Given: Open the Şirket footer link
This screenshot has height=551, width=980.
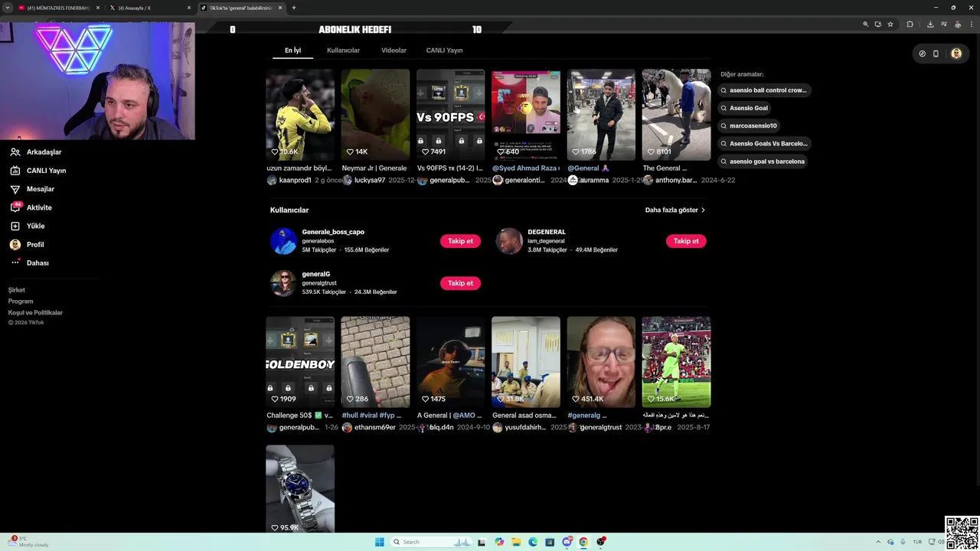Looking at the screenshot, I should (x=17, y=290).
